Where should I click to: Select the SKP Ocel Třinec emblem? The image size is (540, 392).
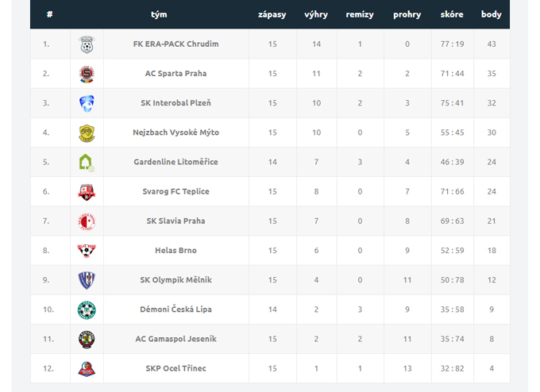coord(87,369)
